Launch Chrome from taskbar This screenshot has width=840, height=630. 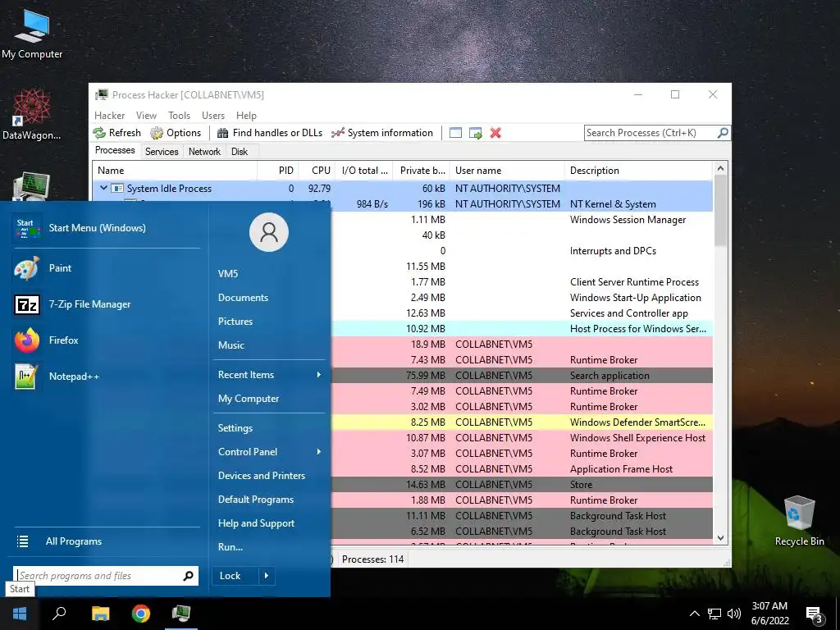[x=141, y=614]
